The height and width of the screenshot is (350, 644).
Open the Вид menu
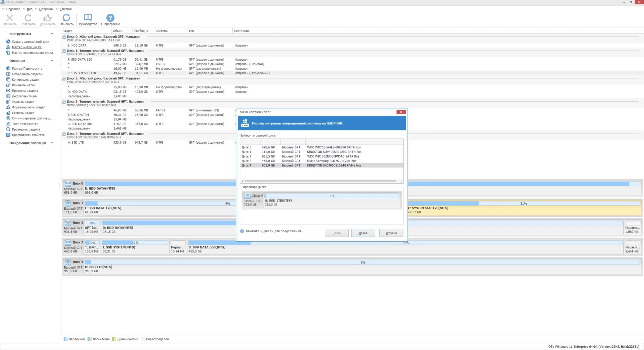[30, 9]
